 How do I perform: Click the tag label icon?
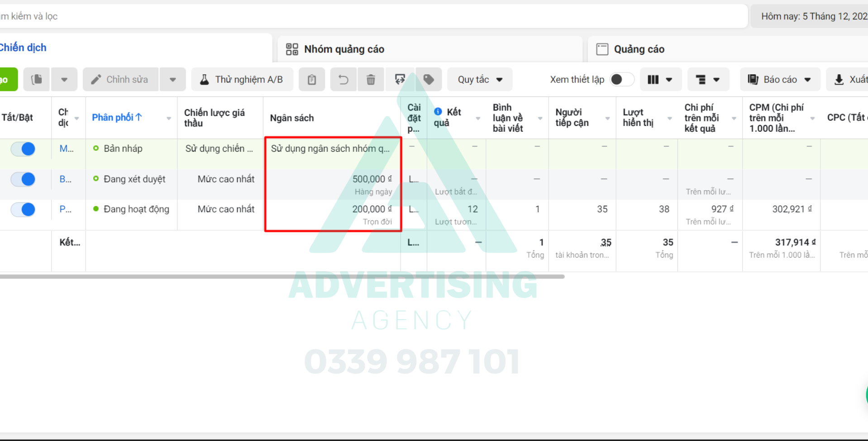pyautogui.click(x=429, y=80)
